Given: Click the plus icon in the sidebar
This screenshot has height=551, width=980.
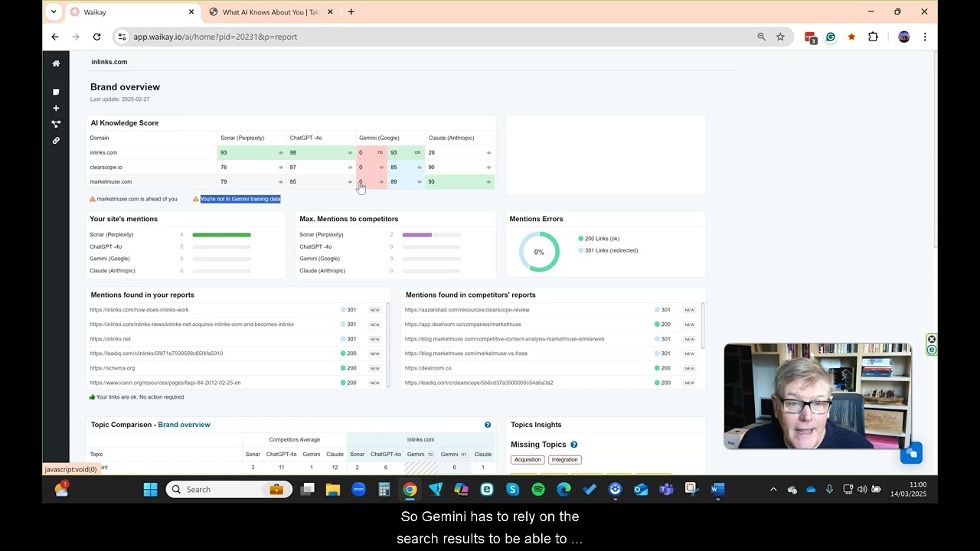Looking at the screenshot, I should point(56,108).
